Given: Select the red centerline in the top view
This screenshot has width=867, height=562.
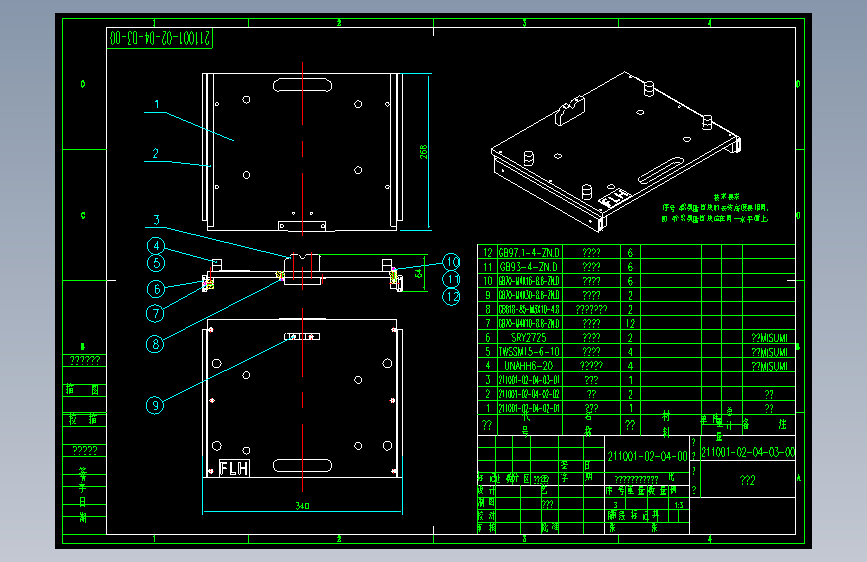Looking at the screenshot, I should (x=302, y=149).
